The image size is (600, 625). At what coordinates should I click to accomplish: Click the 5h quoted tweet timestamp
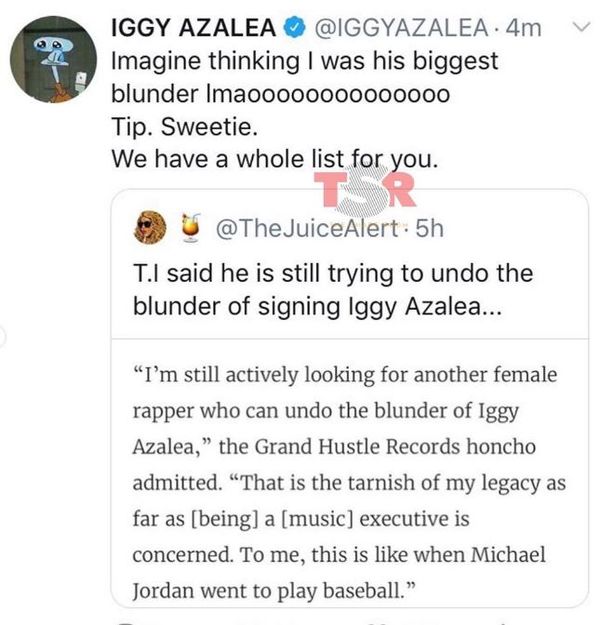pos(429,228)
